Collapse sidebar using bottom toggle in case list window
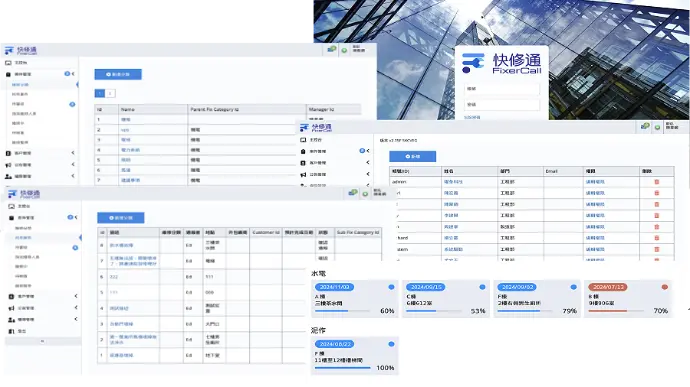690x387 pixels. pos(43,341)
